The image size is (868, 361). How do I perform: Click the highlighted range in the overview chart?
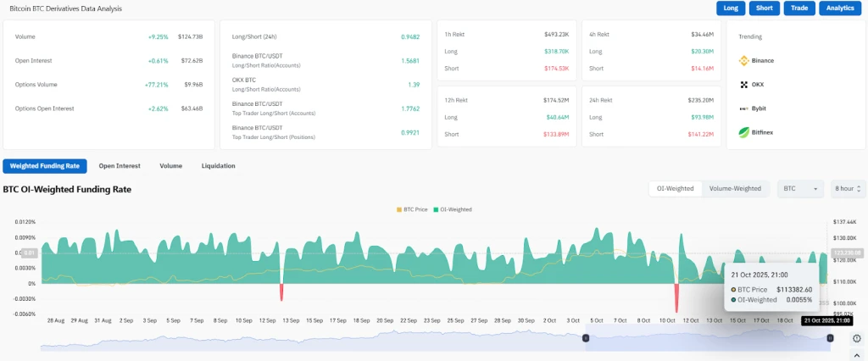(708, 338)
